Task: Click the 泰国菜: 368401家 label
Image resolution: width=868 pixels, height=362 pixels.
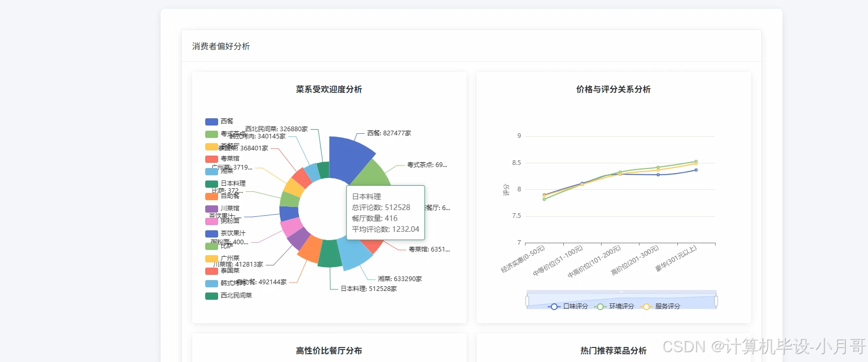Action: coord(243,148)
